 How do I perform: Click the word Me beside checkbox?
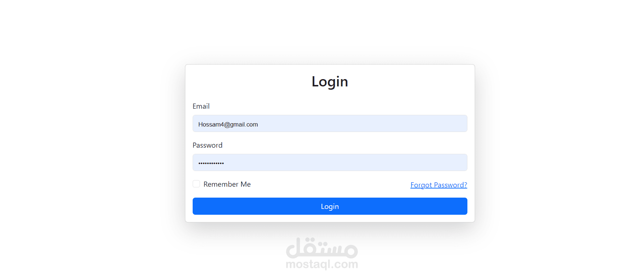tap(246, 184)
